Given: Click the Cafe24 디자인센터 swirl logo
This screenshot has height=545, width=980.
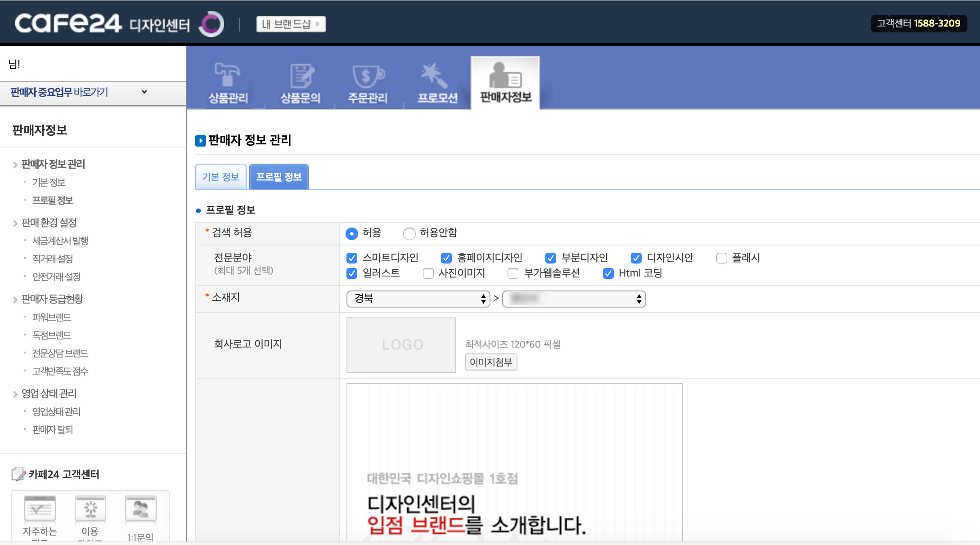Looking at the screenshot, I should click(211, 23).
